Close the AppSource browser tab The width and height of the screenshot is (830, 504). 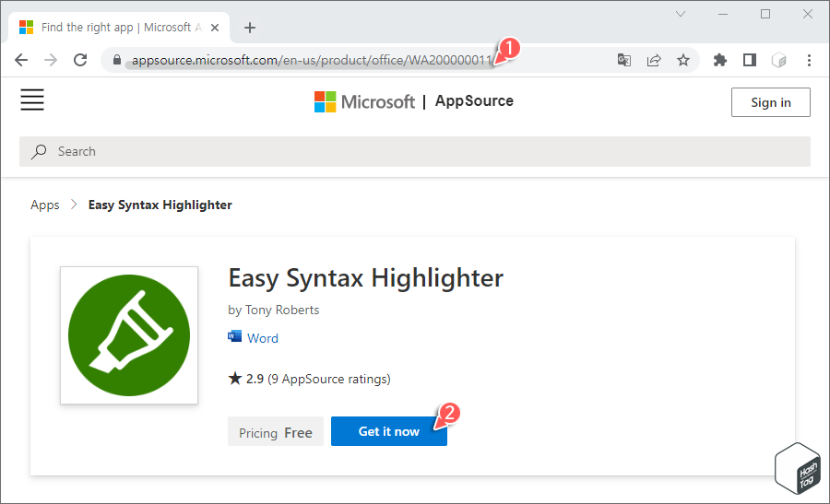[x=215, y=28]
